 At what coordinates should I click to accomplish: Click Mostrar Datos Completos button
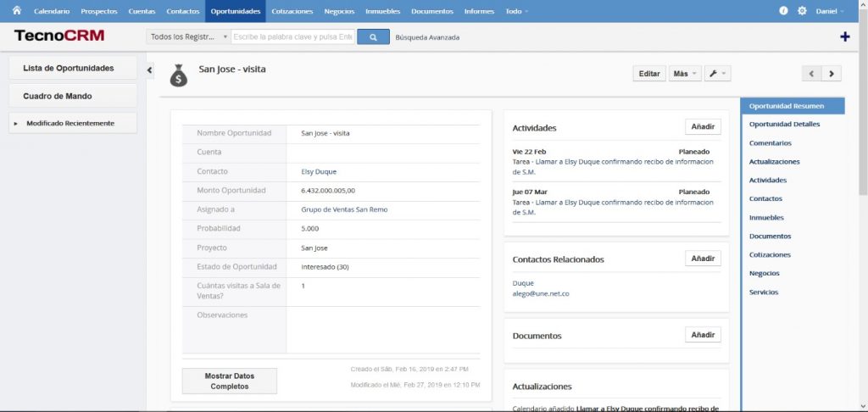[229, 381]
